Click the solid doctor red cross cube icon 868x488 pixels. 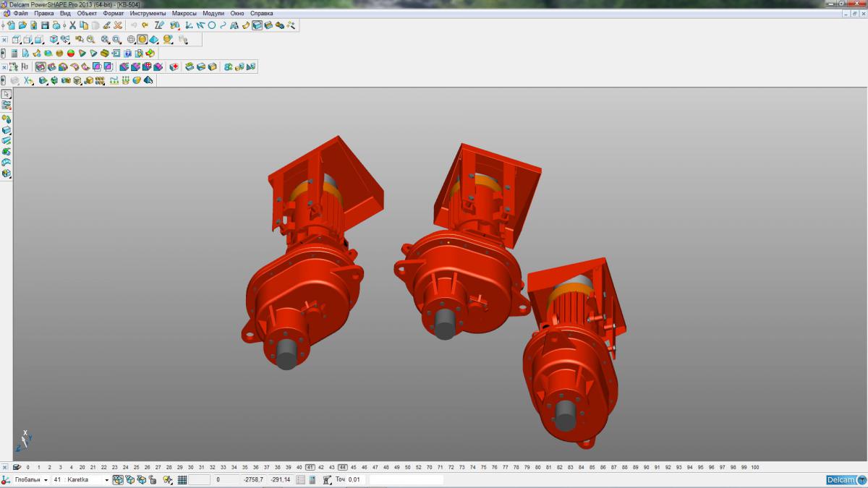[x=174, y=67]
